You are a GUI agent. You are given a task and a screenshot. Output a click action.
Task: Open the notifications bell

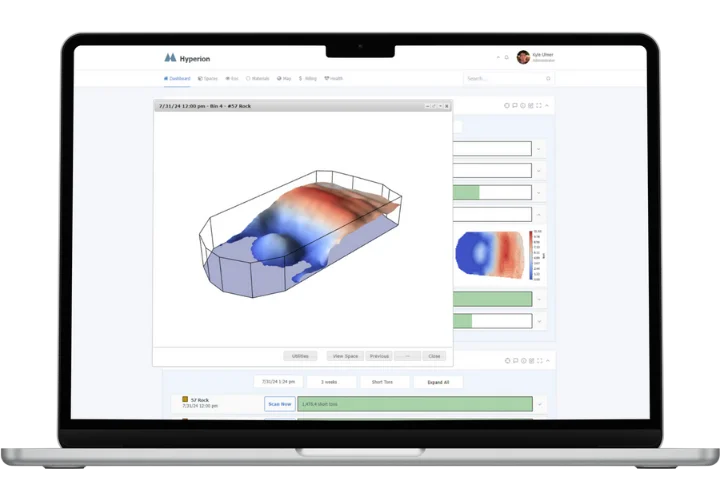click(507, 58)
